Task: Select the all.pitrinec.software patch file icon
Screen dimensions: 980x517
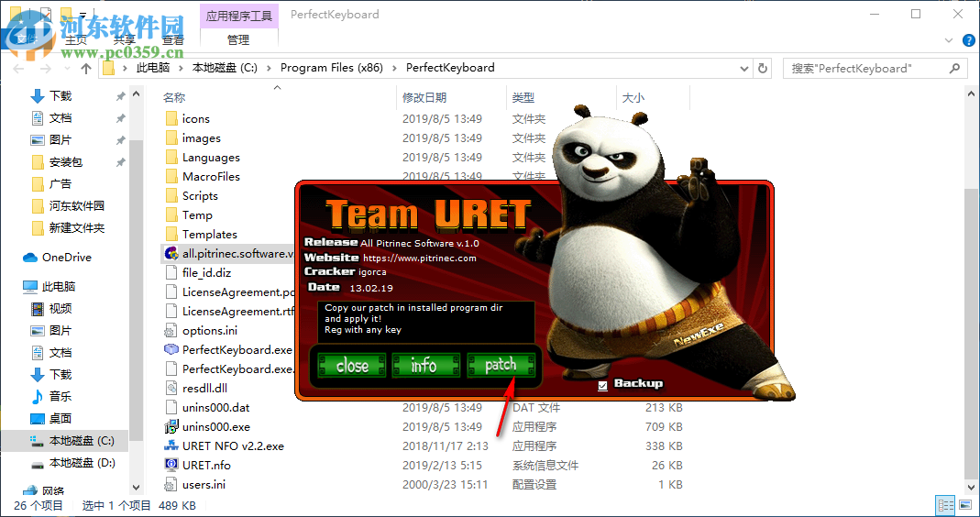Action: (x=171, y=254)
